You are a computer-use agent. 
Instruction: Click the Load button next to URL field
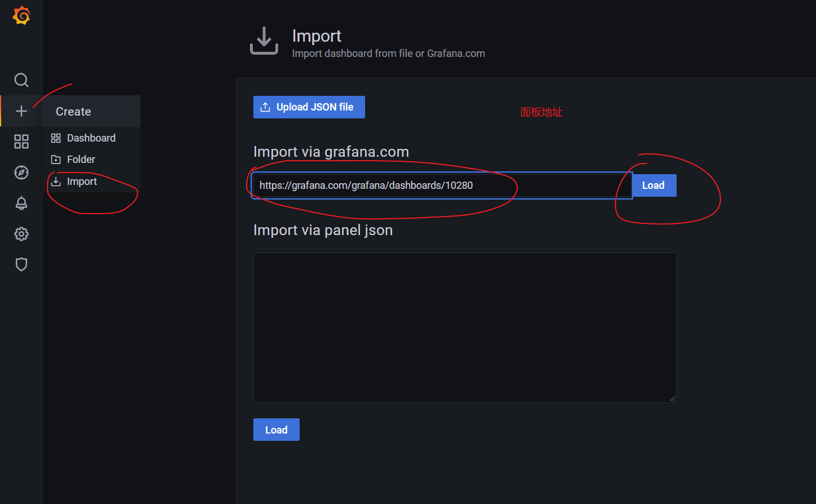653,185
